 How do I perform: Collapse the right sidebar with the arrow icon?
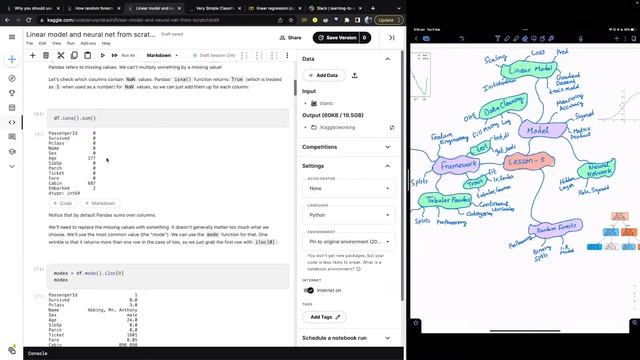click(392, 38)
